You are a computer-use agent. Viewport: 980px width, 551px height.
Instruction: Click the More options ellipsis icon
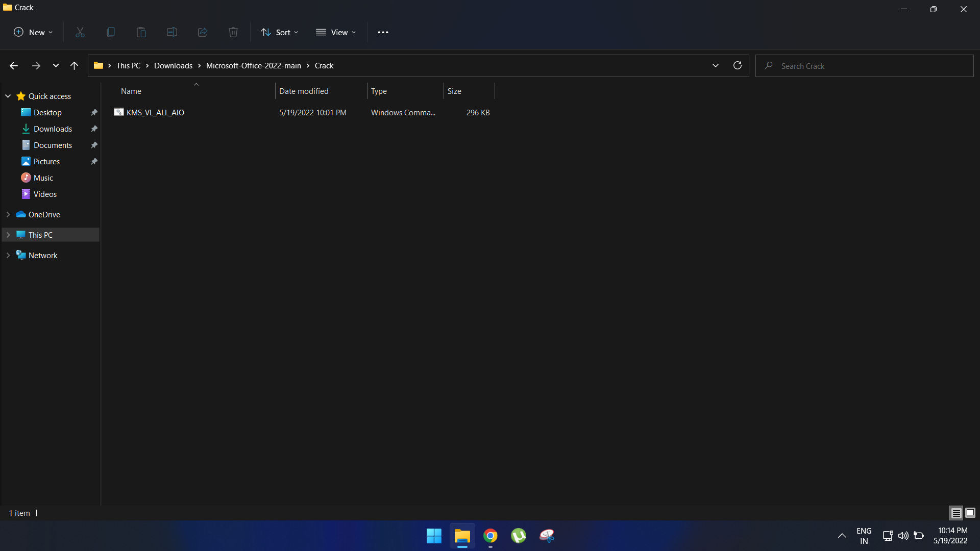(x=383, y=32)
